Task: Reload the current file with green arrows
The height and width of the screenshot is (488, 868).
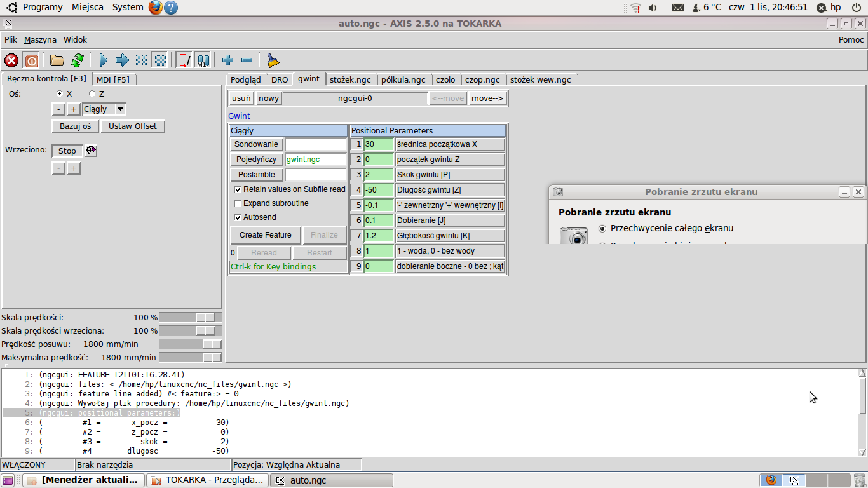Action: (78, 60)
